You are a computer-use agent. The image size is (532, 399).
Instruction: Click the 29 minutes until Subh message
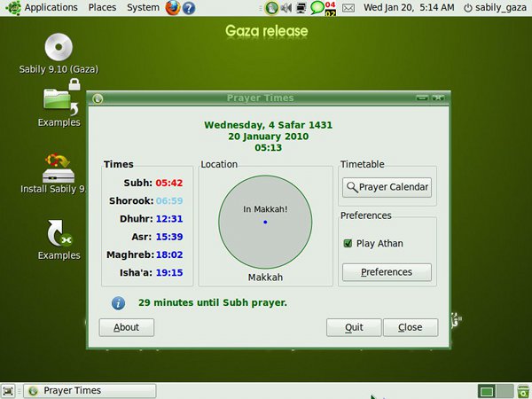[213, 302]
